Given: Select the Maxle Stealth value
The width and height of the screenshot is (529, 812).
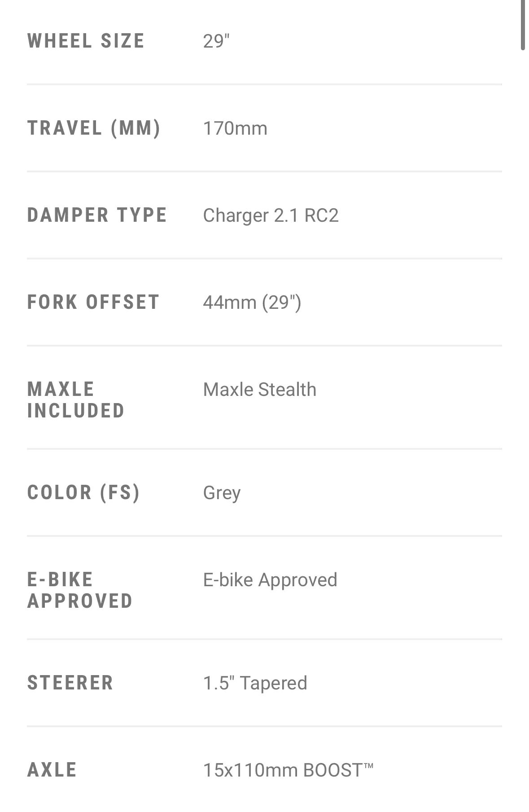Looking at the screenshot, I should click(x=260, y=390).
